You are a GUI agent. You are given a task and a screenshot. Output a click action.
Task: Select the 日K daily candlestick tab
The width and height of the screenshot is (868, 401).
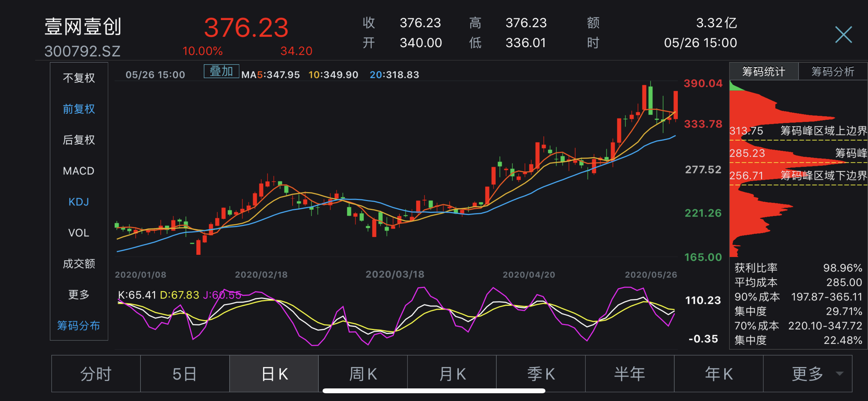point(274,374)
